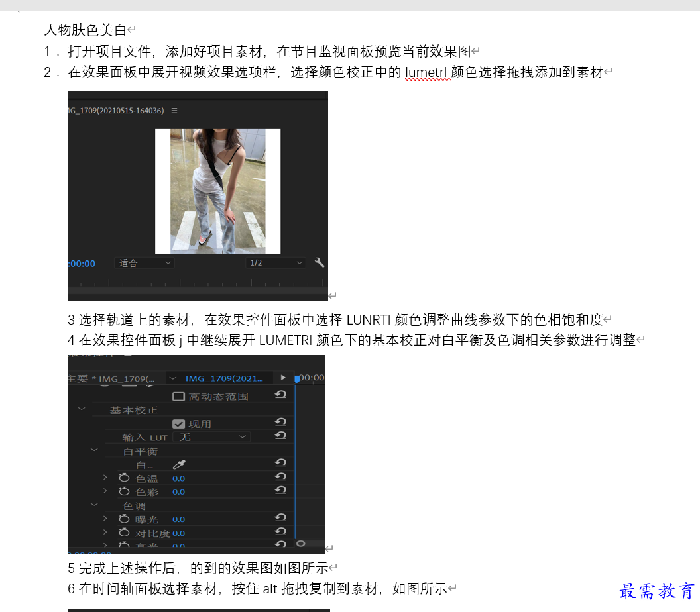Pick the white balance eyedropper tool
This screenshot has height=612, width=700.
178,464
